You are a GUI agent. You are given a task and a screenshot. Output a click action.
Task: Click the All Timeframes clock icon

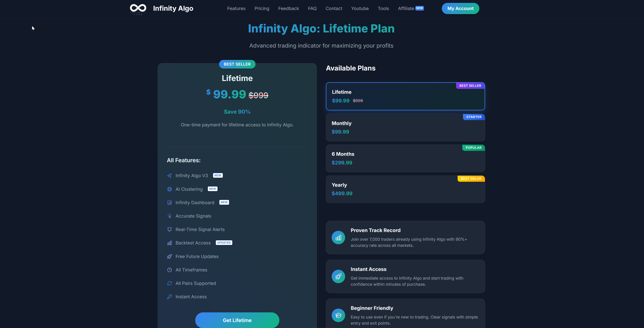170,270
